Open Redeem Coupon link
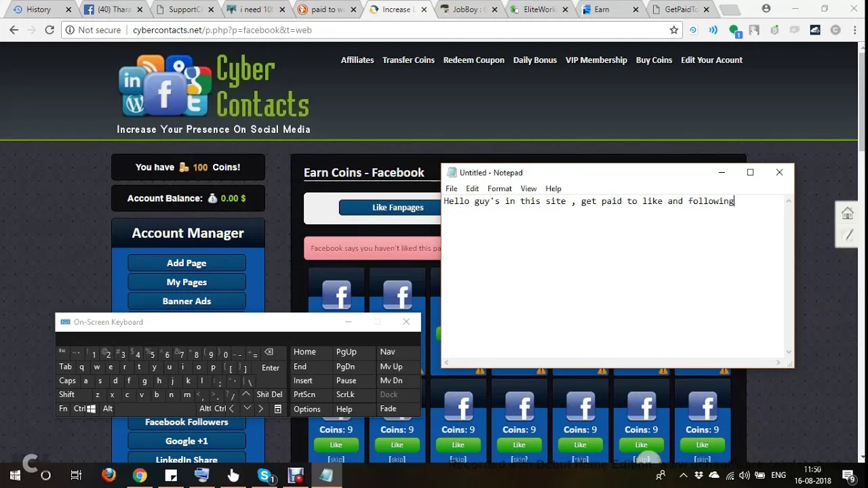The width and height of the screenshot is (868, 488). (474, 60)
